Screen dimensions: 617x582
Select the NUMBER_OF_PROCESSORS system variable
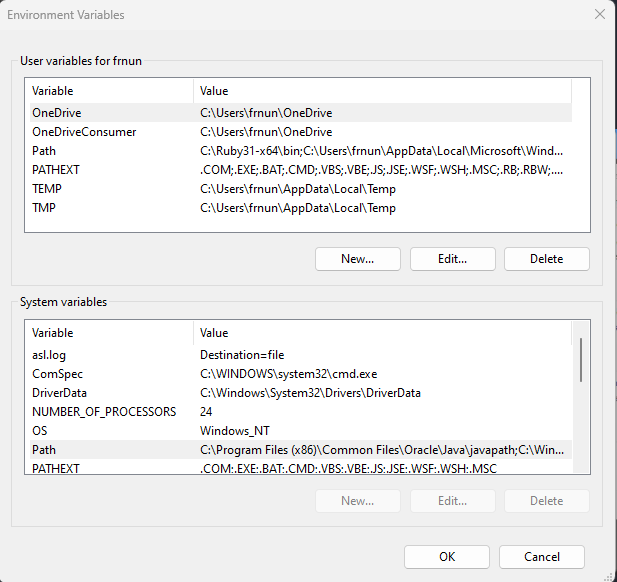point(104,411)
